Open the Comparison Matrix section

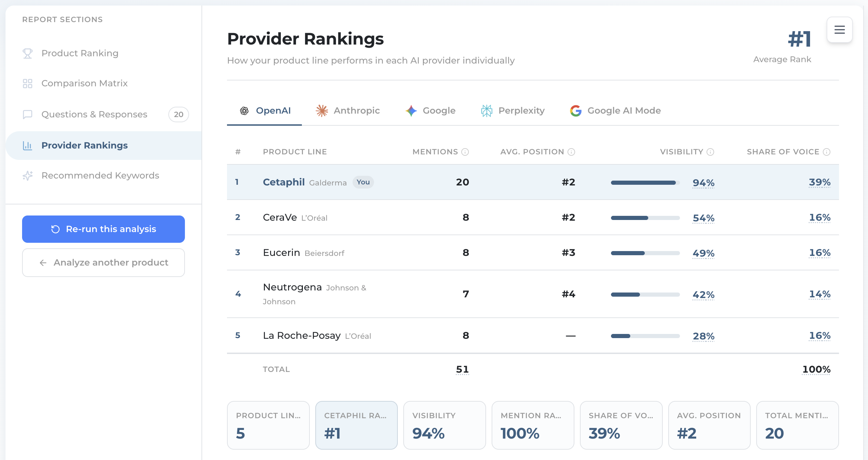point(103,83)
